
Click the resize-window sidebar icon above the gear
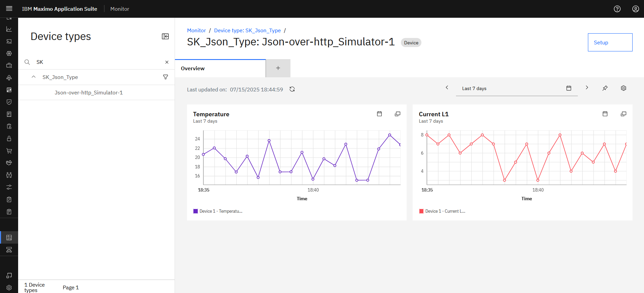9,276
